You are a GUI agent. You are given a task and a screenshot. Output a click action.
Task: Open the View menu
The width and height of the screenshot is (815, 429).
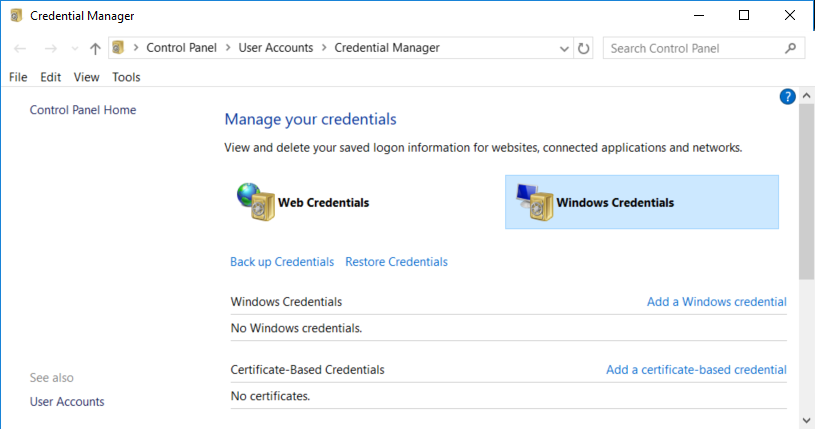point(87,77)
